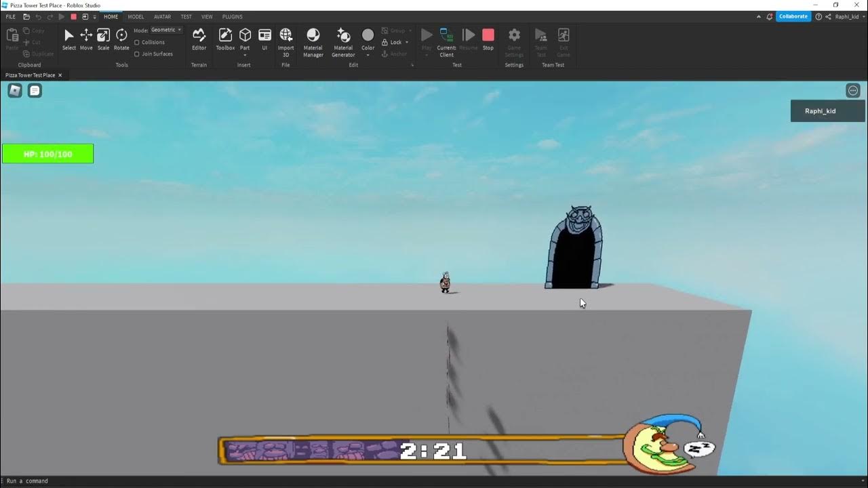The height and width of the screenshot is (488, 868).
Task: Click the Raphi_kid player list entry
Action: click(x=828, y=111)
